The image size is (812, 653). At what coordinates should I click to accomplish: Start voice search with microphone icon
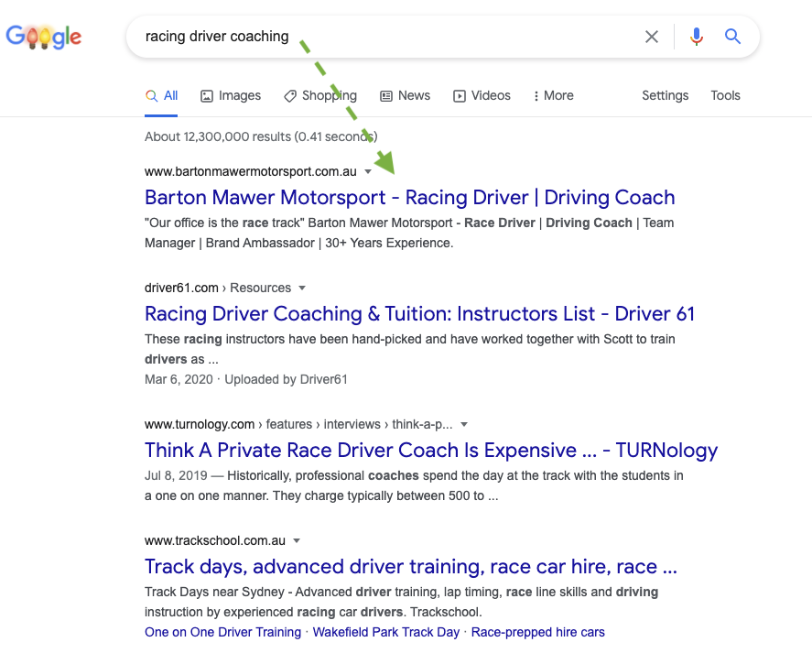pyautogui.click(x=697, y=37)
